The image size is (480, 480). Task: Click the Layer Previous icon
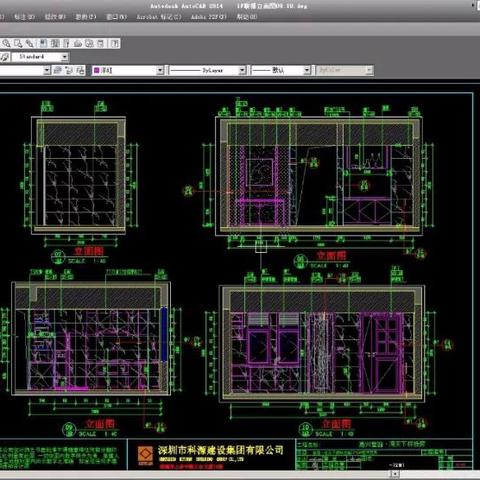(69, 70)
